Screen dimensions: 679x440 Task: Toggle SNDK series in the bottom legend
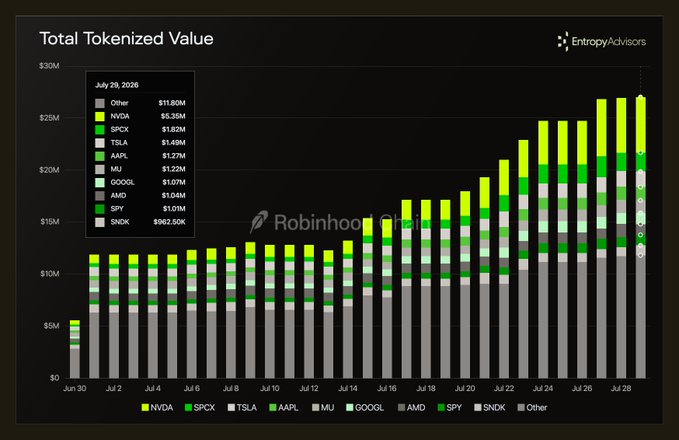[490, 408]
